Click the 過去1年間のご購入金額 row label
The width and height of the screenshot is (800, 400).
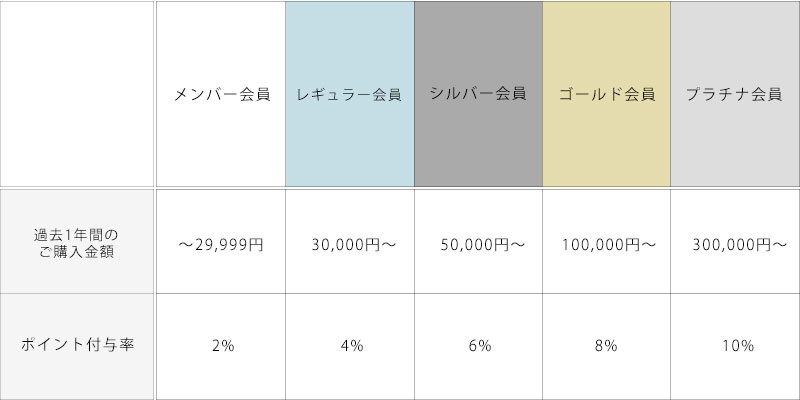pyautogui.click(x=77, y=242)
